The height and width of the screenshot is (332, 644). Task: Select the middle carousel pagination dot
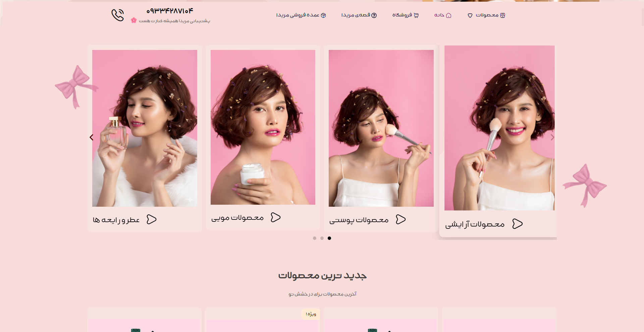point(322,238)
